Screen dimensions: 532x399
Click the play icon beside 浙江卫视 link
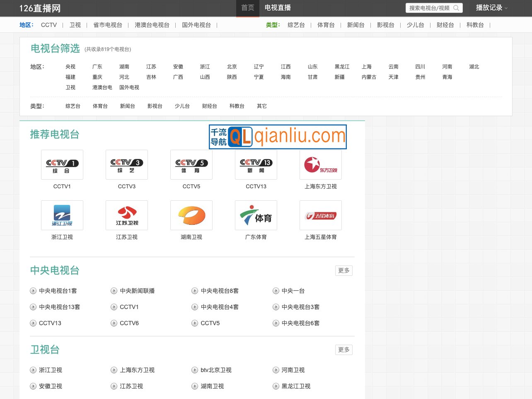[x=33, y=370]
